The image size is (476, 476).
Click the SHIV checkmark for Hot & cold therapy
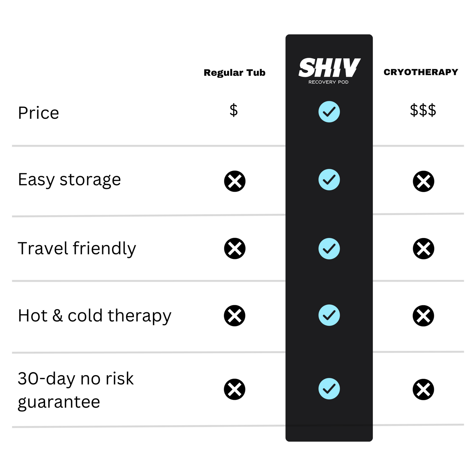tap(329, 315)
